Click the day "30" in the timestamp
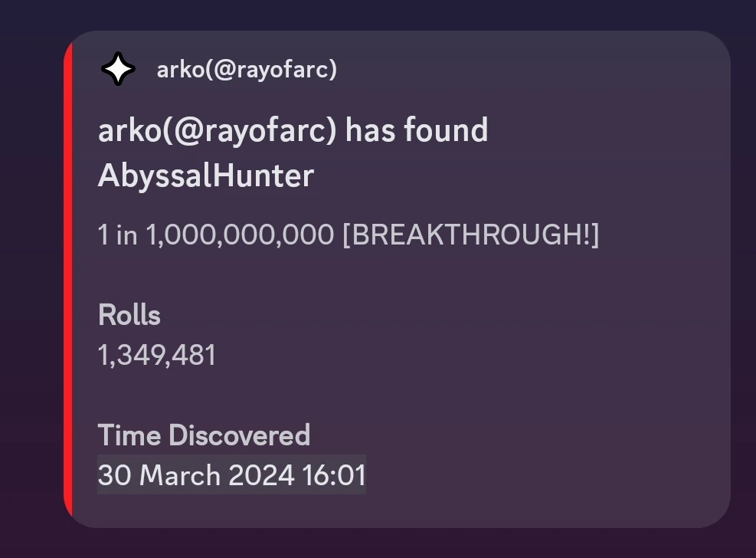The width and height of the screenshot is (756, 558). pyautogui.click(x=114, y=475)
